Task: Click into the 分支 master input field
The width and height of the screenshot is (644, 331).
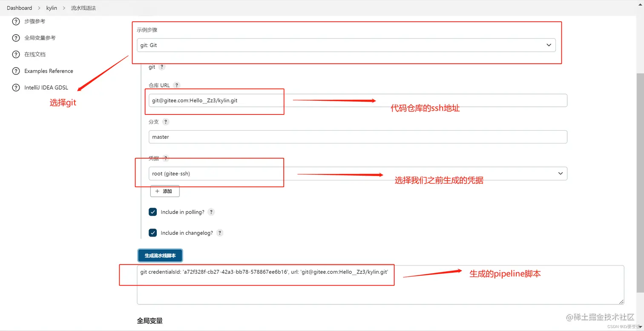Action: coord(358,137)
